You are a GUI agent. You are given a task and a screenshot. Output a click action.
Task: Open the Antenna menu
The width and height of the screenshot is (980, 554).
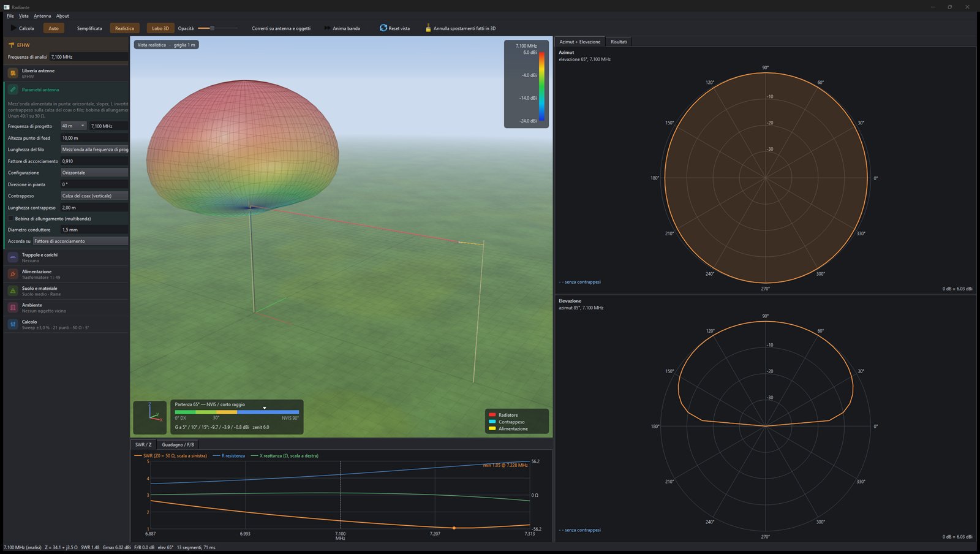tap(42, 16)
